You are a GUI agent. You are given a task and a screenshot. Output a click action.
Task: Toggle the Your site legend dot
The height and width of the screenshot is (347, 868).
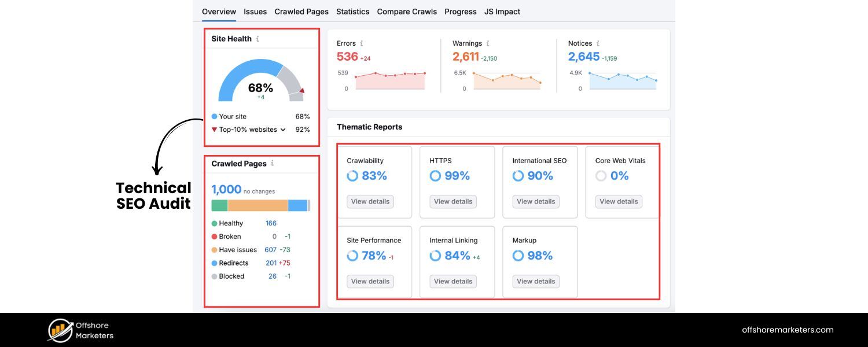(x=215, y=116)
